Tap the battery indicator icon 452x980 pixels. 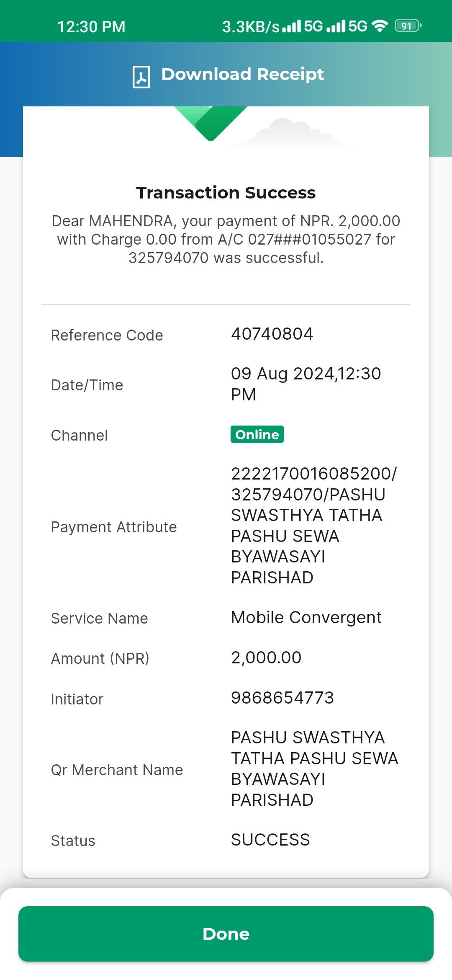(x=408, y=26)
